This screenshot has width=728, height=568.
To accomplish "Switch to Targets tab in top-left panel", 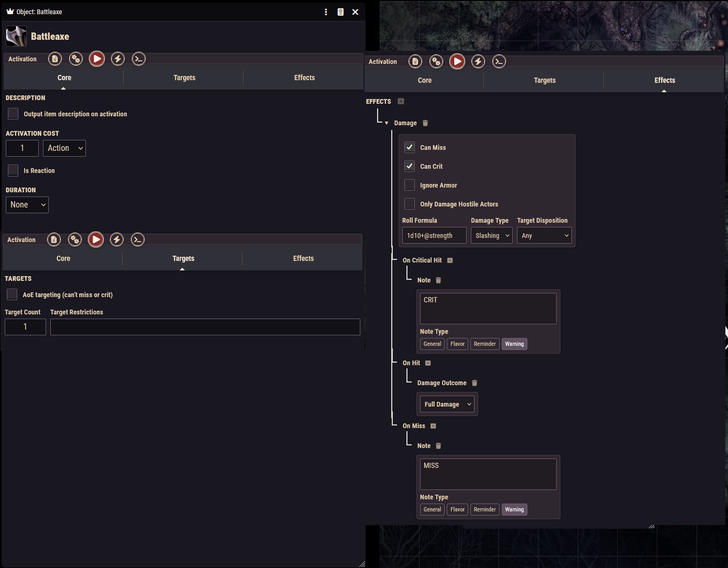I will pos(184,78).
